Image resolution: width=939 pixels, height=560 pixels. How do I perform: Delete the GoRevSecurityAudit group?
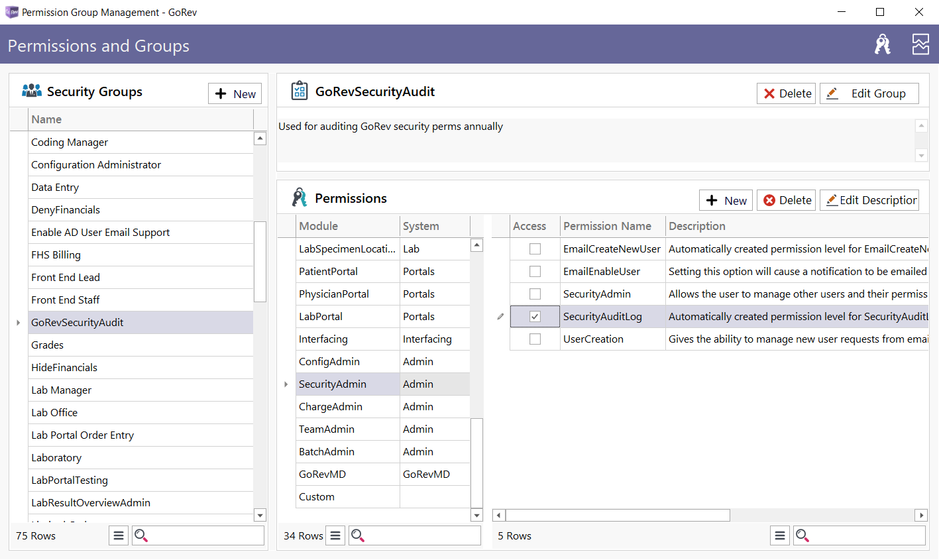coord(786,93)
